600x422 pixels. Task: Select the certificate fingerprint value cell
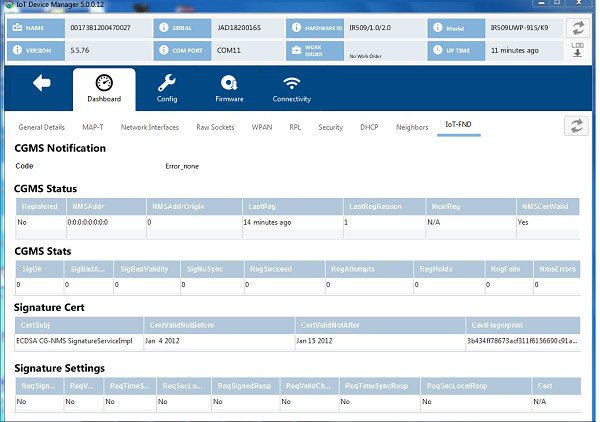point(522,341)
